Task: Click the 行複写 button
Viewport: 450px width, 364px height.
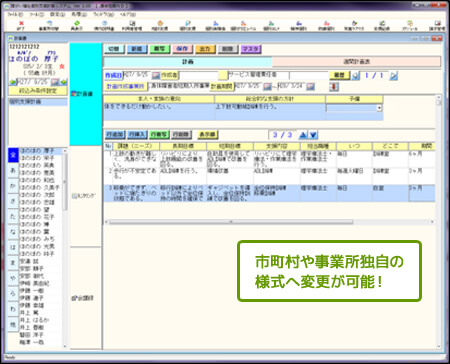Action: coord(159,135)
